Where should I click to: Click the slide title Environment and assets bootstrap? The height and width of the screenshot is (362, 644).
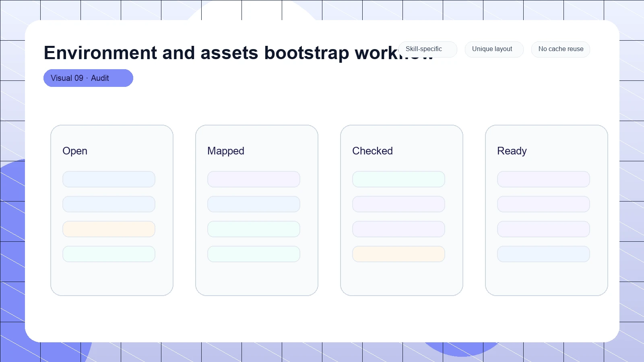coord(238,53)
